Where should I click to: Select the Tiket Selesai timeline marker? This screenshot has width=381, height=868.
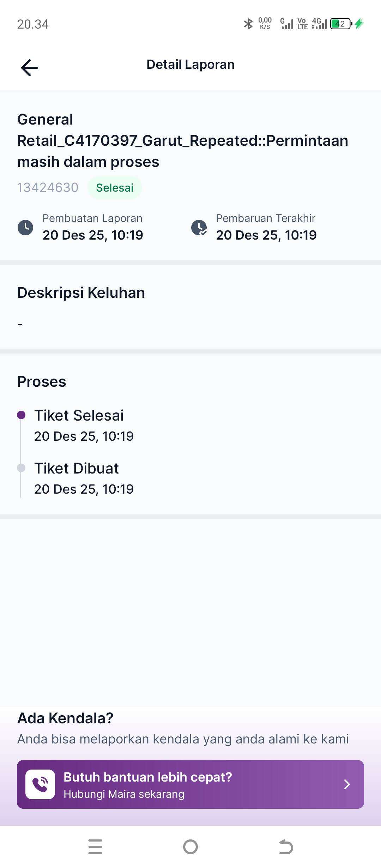tap(21, 415)
